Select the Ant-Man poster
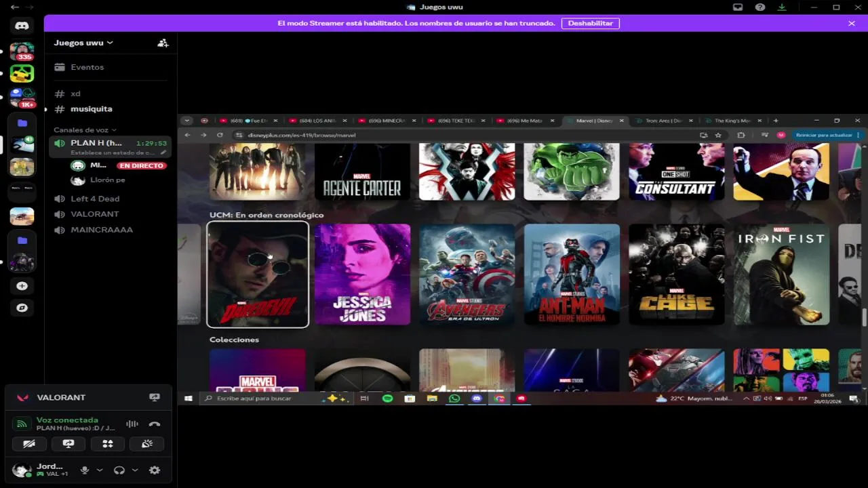 pos(572,274)
